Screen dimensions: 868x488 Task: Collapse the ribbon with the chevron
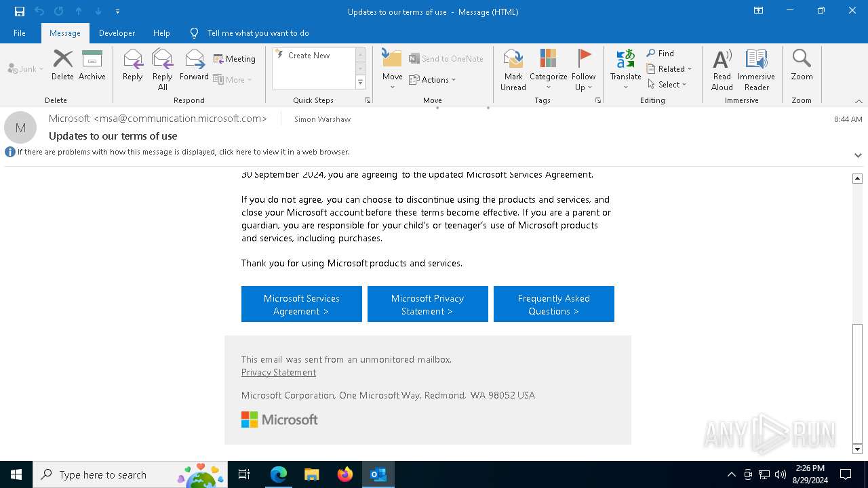(x=859, y=101)
